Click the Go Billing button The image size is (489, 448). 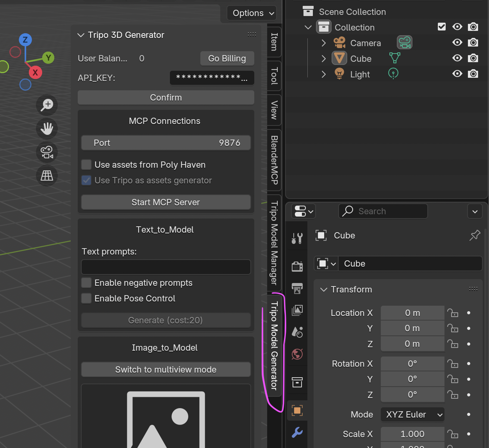click(227, 58)
